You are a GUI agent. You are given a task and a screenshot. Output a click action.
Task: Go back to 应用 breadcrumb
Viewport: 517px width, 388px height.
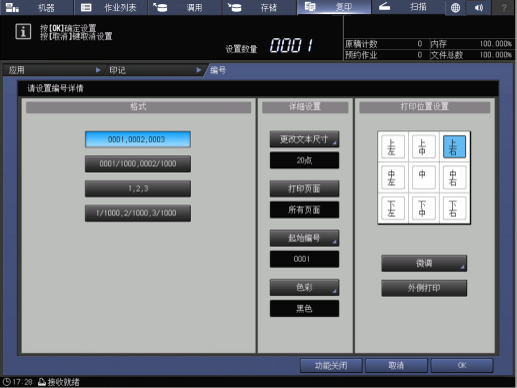click(x=52, y=70)
